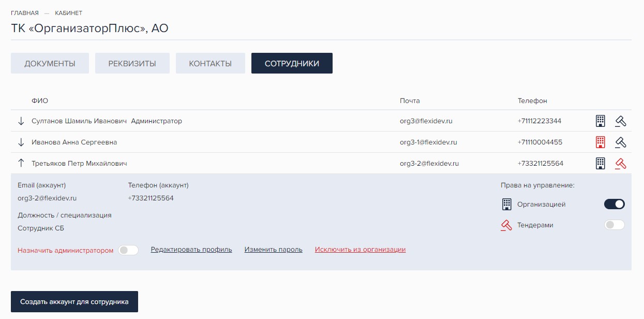Click gavel icon in Иванова row
This screenshot has height=319, width=644.
[x=621, y=142]
